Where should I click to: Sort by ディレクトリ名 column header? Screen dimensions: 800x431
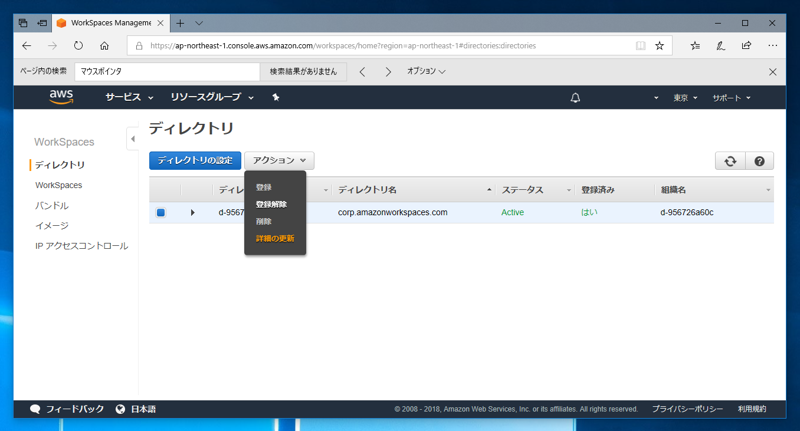[x=367, y=190]
